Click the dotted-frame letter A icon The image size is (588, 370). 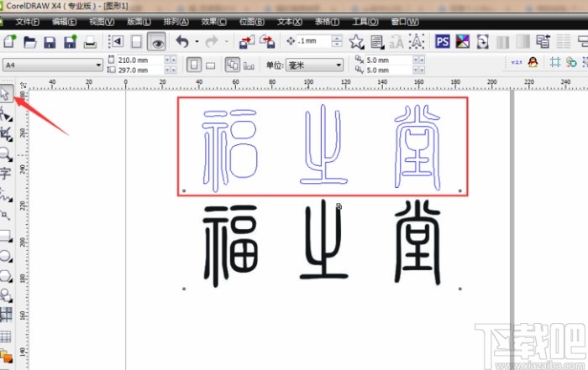point(417,42)
